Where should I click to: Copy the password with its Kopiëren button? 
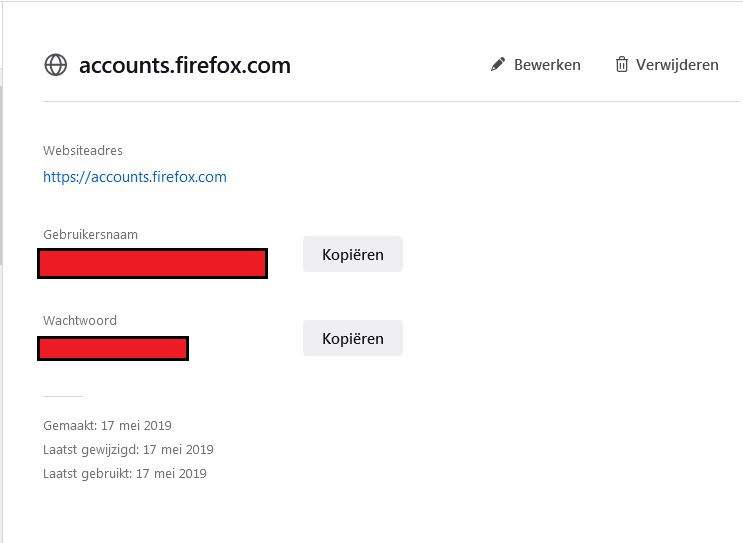pyautogui.click(x=352, y=339)
